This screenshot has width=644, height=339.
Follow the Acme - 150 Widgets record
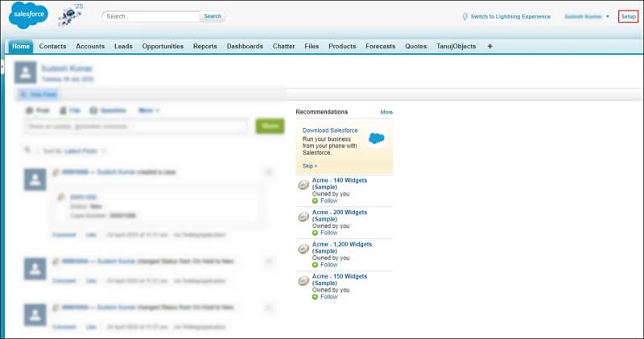pos(328,296)
